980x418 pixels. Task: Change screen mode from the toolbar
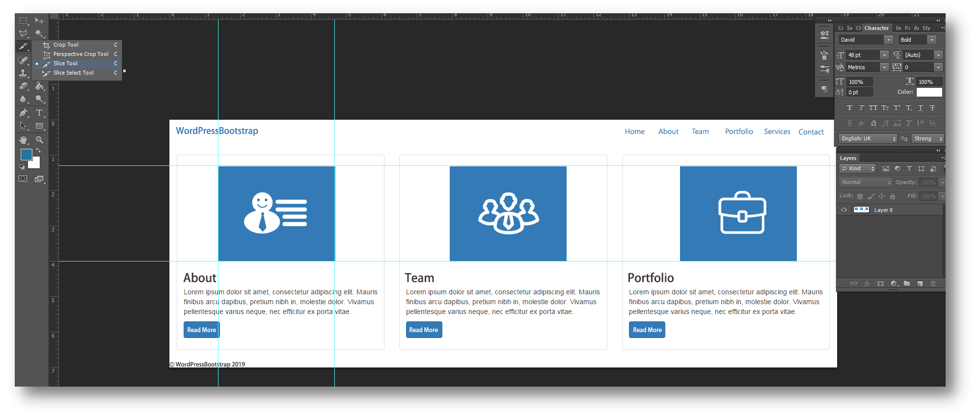point(39,179)
